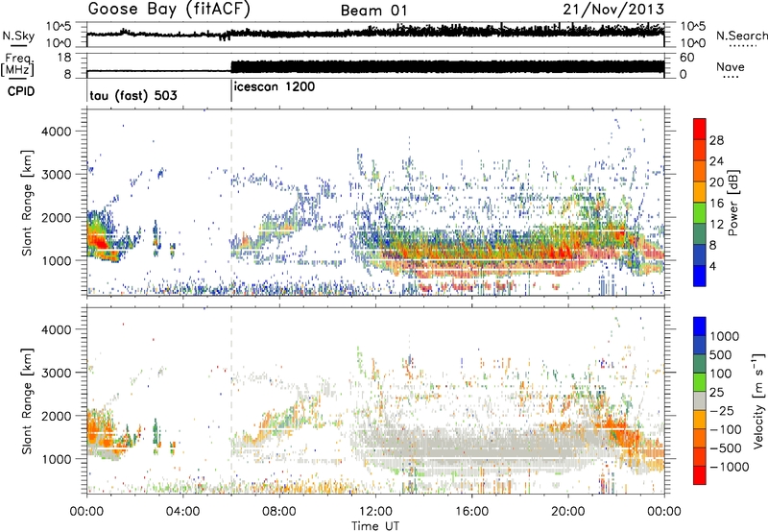
Task: Click the 'CPID' row label
Action: pyautogui.click(x=21, y=91)
